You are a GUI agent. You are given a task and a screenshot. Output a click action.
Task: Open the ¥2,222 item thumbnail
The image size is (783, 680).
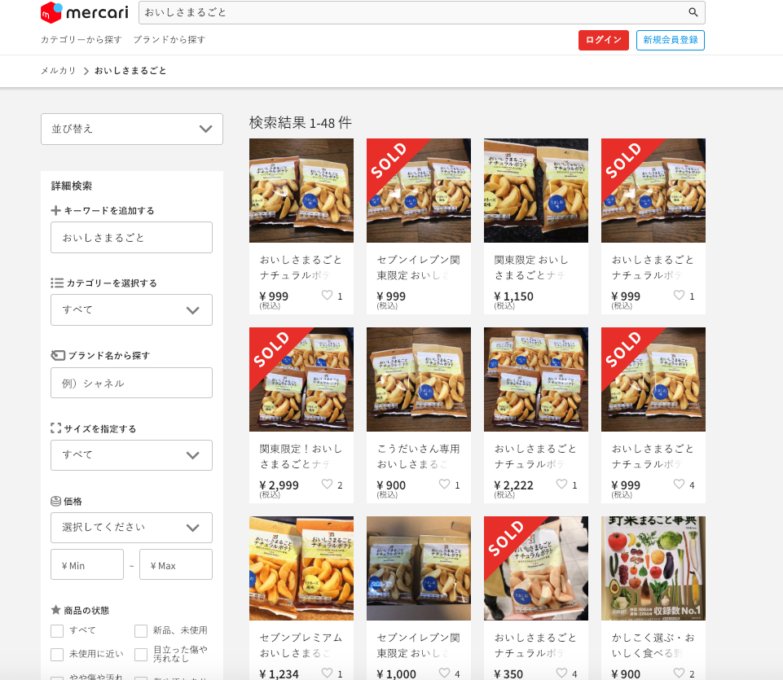(x=536, y=379)
